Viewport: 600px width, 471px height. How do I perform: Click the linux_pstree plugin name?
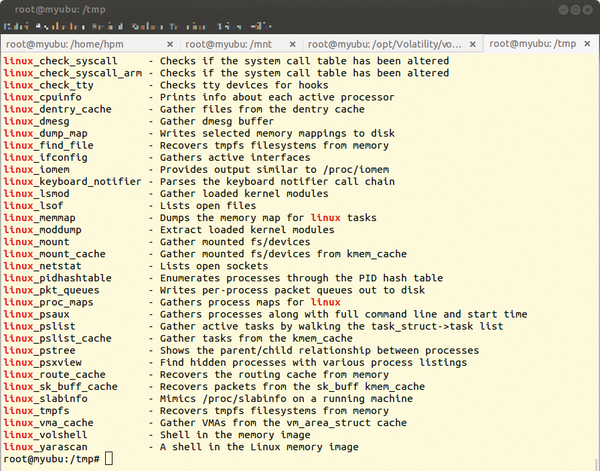(x=39, y=350)
